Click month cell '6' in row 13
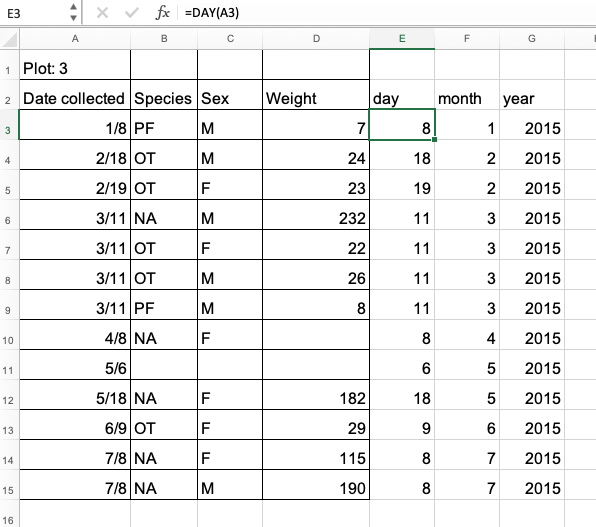596x527 pixels. [467, 425]
